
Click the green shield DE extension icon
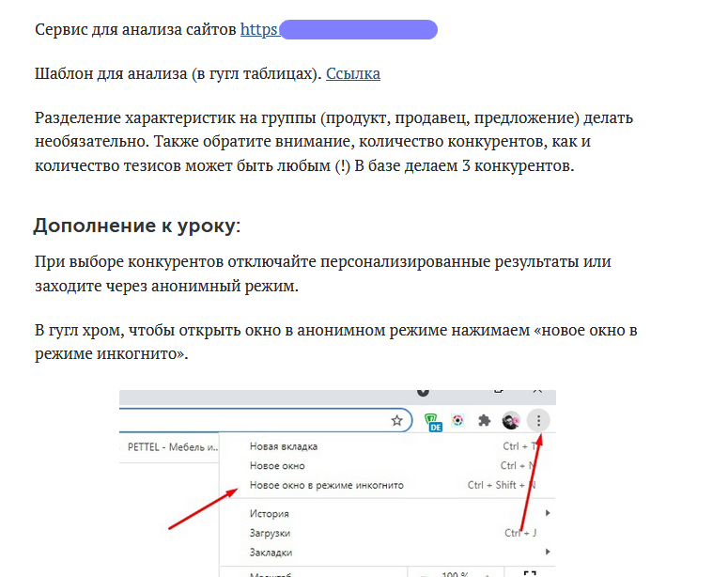[x=433, y=422]
